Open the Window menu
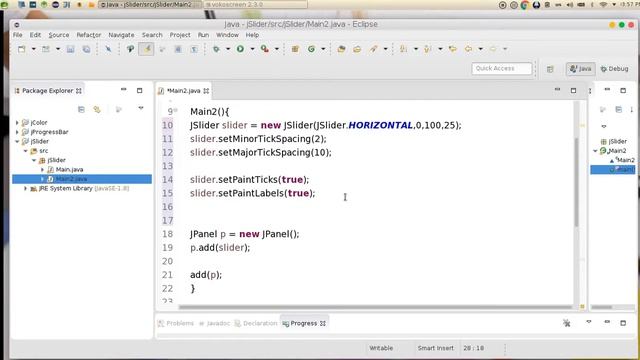 coord(227,35)
